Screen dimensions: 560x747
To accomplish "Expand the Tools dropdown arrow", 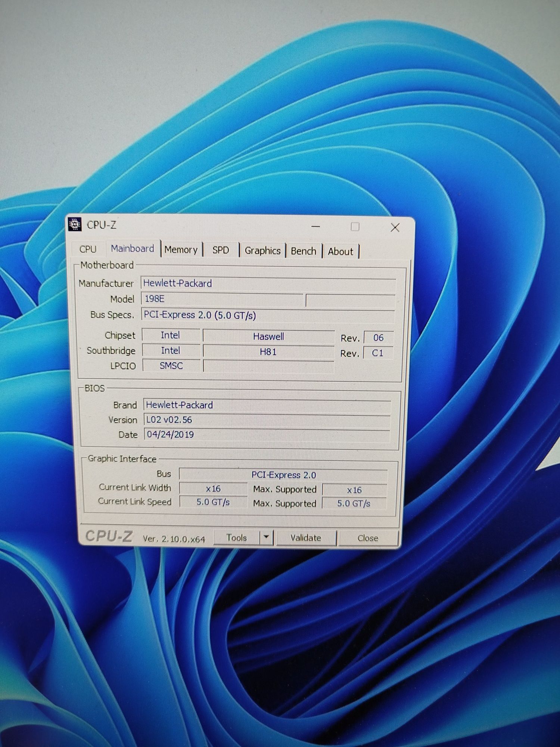I will pos(266,537).
